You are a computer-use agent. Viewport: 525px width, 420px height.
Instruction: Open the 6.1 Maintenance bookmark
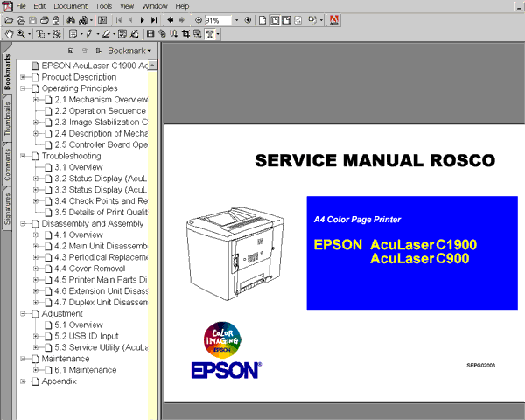click(86, 370)
